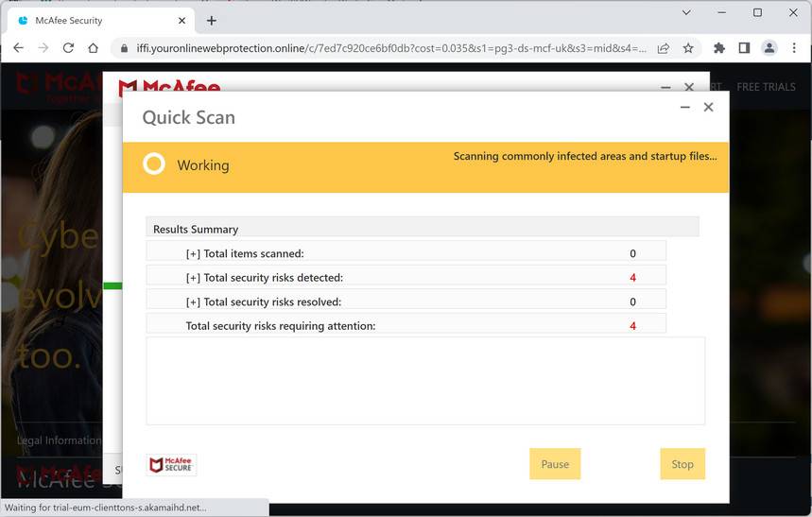Click Legal Information link on background page
This screenshot has width=812, height=517.
(x=60, y=440)
